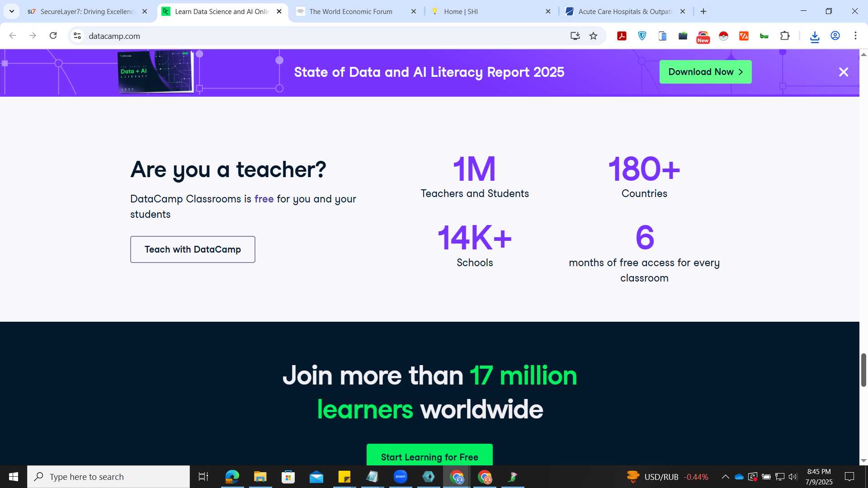This screenshot has width=868, height=488.
Task: Open the Adobe Acrobat extension
Action: [x=622, y=36]
